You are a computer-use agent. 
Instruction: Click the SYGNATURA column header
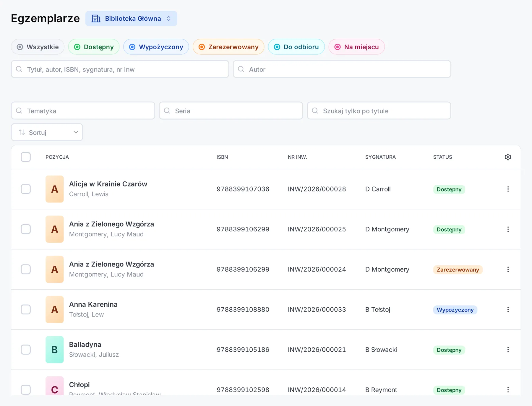[x=380, y=157]
